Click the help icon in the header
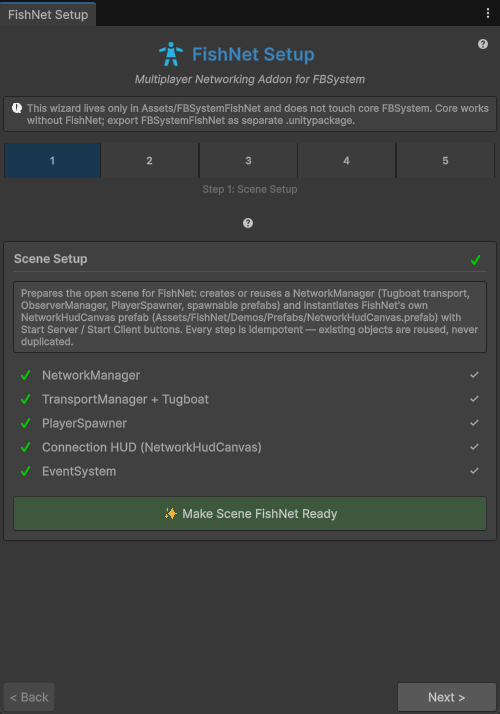Viewport: 500px width, 714px height. 483,44
